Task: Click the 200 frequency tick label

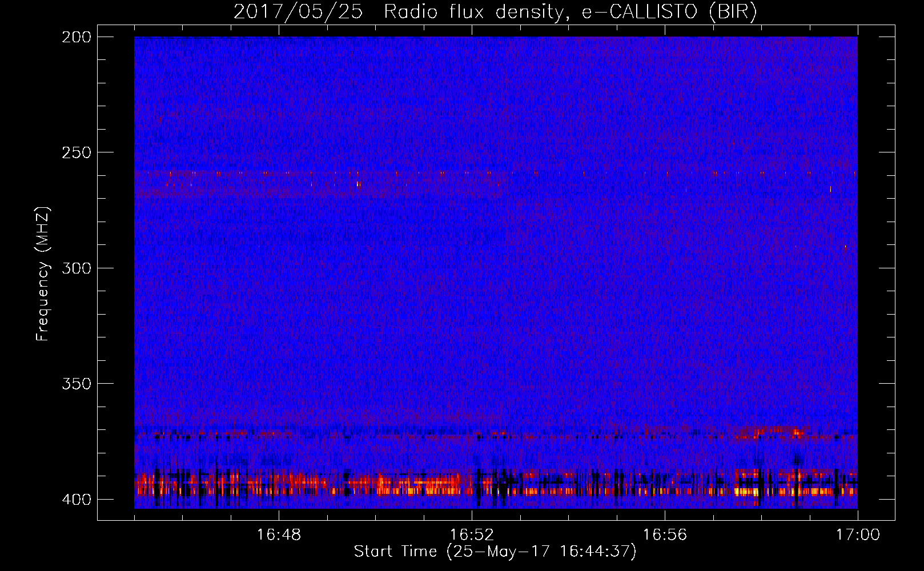Action: (x=77, y=37)
